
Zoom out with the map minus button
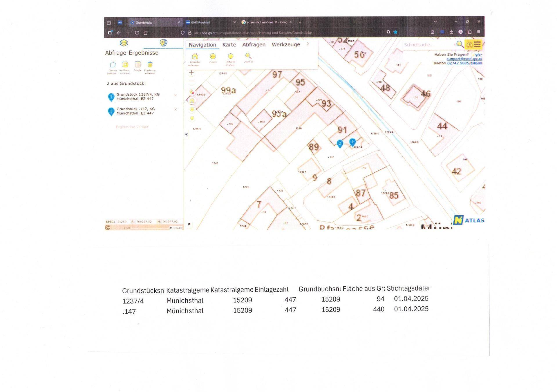pyautogui.click(x=191, y=81)
